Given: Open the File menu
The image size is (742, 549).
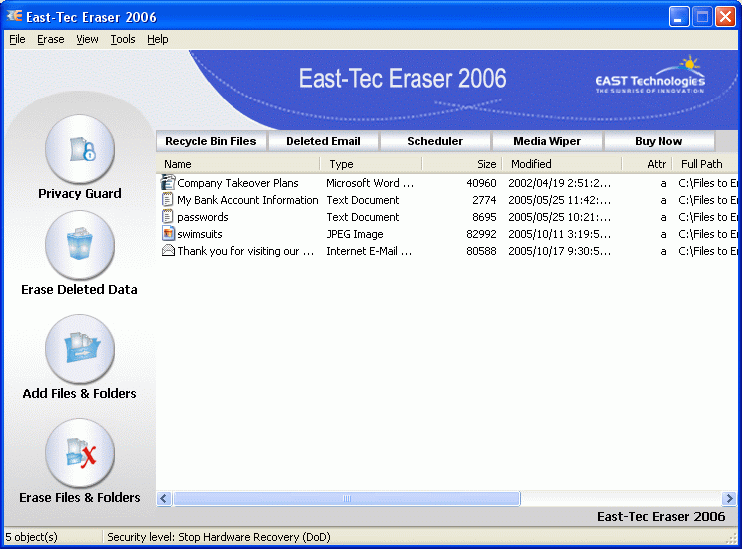Looking at the screenshot, I should [x=17, y=39].
